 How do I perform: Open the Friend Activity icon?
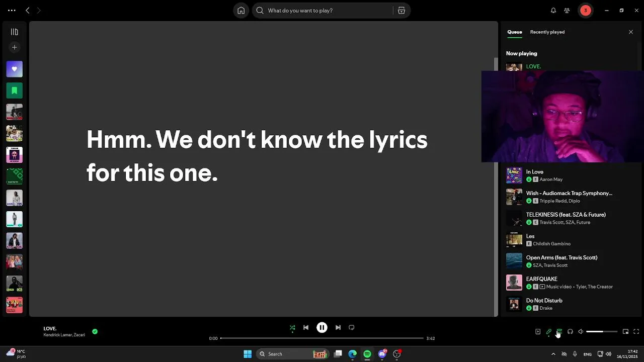coord(567,10)
